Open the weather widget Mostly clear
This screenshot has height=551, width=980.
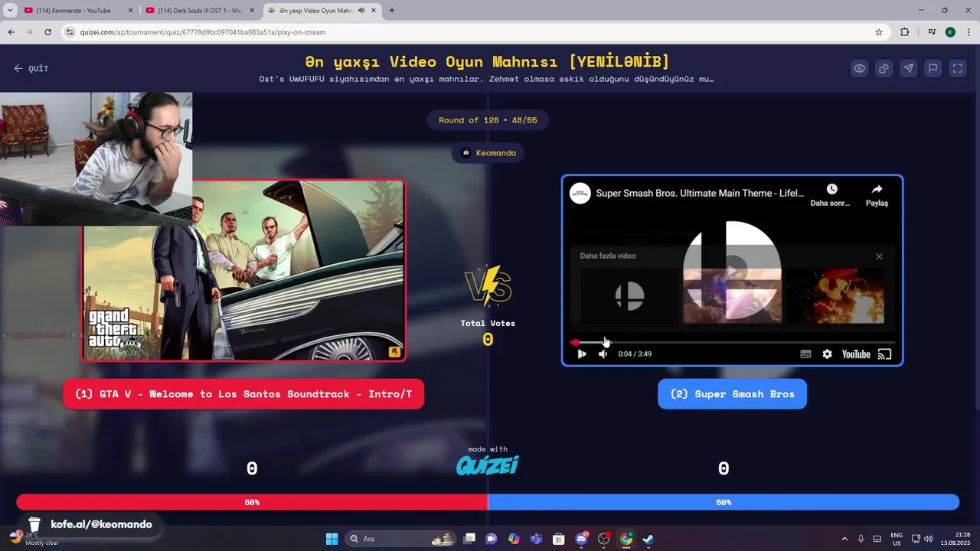(x=34, y=539)
